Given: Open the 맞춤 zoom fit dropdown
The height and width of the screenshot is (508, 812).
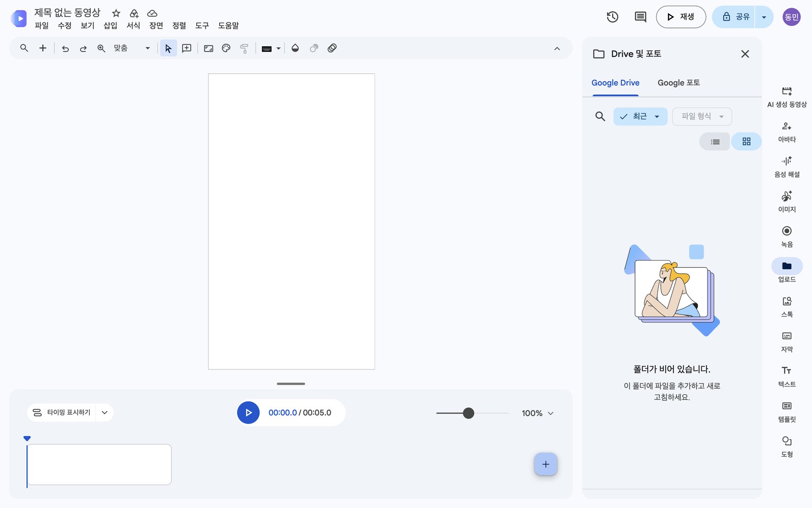Looking at the screenshot, I should coord(131,48).
